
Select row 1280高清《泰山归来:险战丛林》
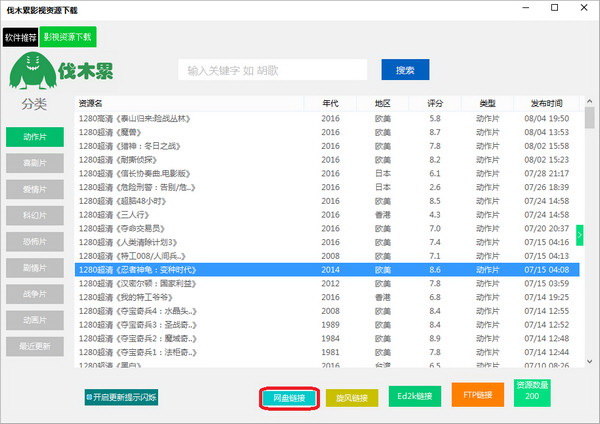tap(327, 119)
